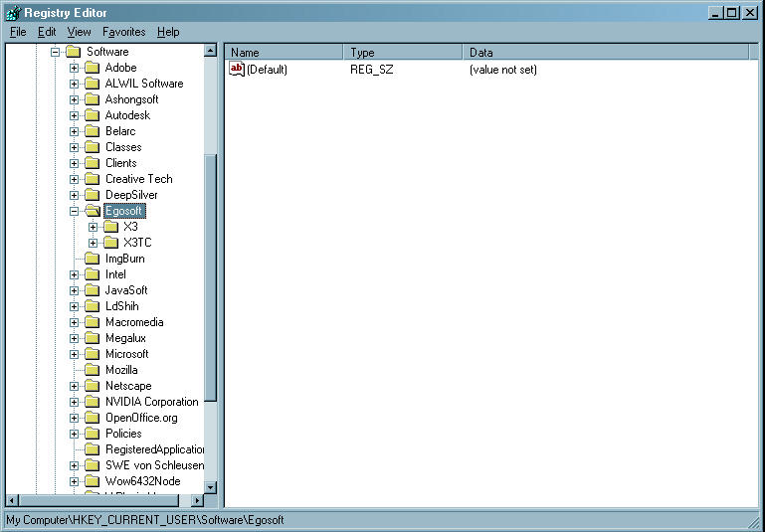765x532 pixels.
Task: Click the X3 folder icon
Action: 111,227
